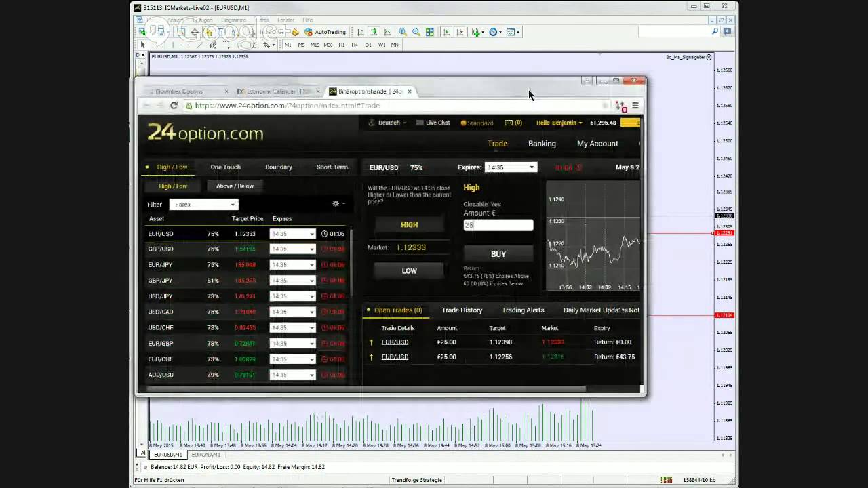The image size is (868, 488).
Task: Enable auto scroll in MetaTrader toolbar
Action: (x=446, y=32)
